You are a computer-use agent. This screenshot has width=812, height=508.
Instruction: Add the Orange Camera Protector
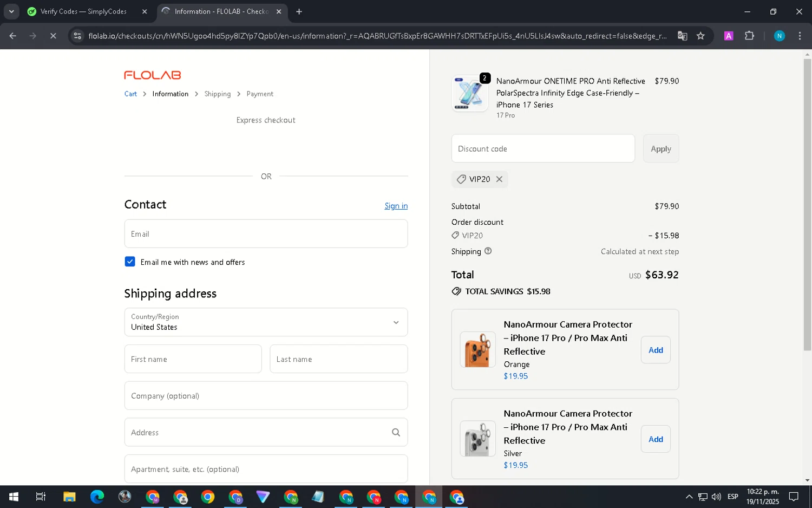pyautogui.click(x=656, y=350)
